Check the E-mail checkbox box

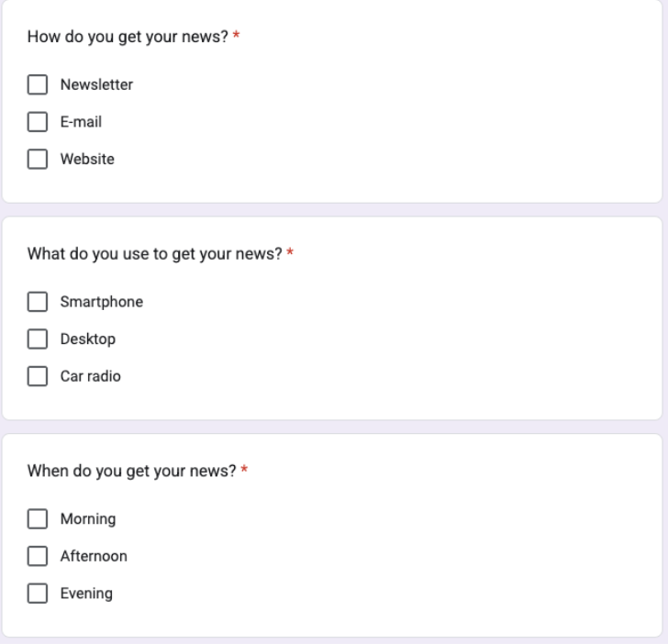[x=38, y=122]
